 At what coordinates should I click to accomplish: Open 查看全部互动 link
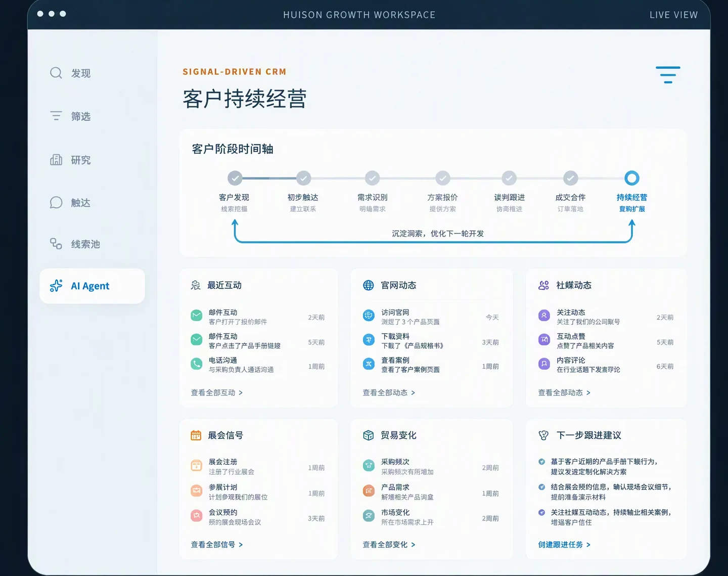(216, 392)
